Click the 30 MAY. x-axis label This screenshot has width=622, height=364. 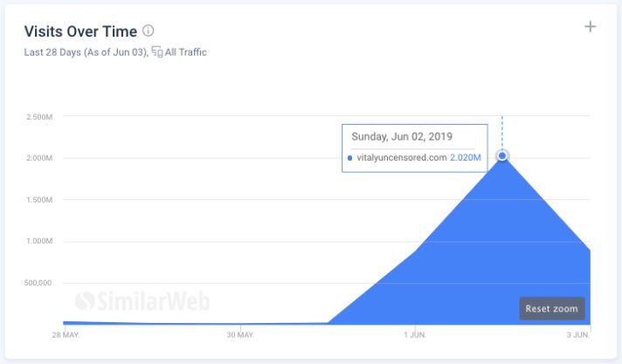coord(240,334)
